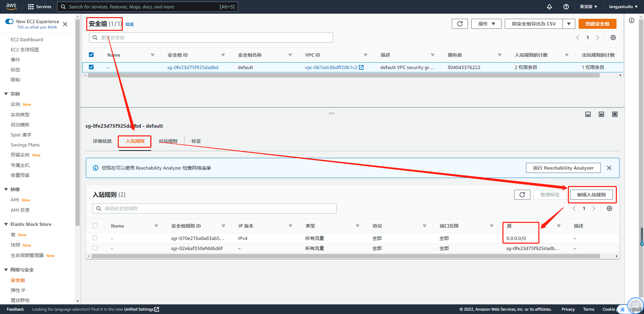This screenshot has height=314, width=644.
Task: Open the notifications bell
Action: point(549,7)
